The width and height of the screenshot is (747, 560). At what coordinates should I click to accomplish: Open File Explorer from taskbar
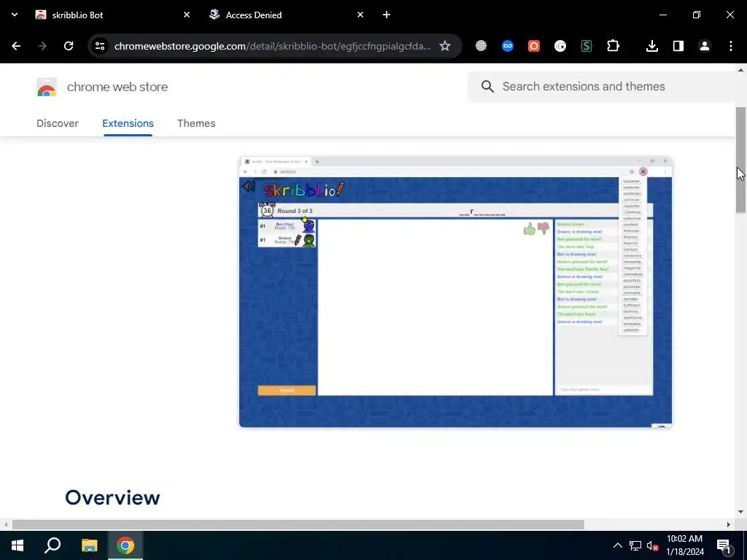point(89,545)
